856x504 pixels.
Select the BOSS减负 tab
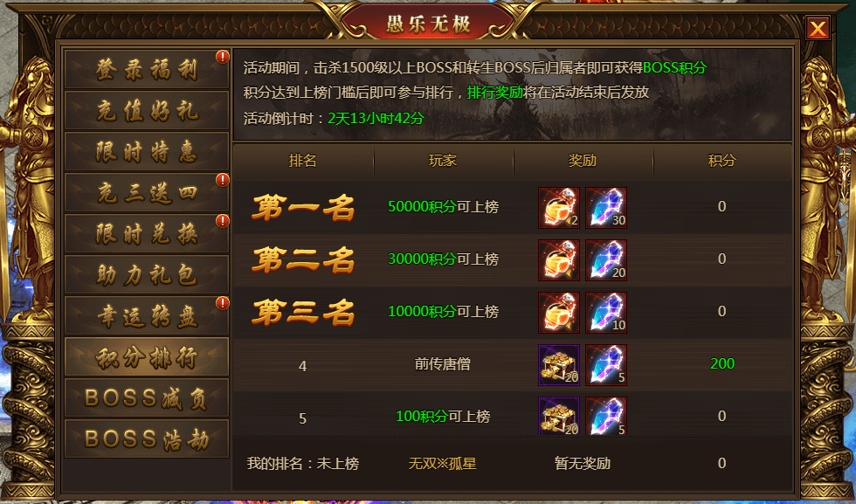(147, 397)
